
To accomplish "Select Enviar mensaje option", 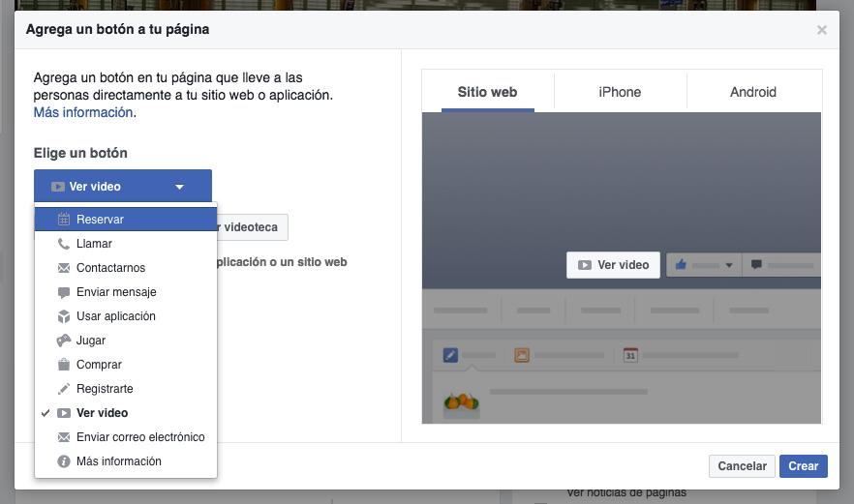I will pos(125,292).
